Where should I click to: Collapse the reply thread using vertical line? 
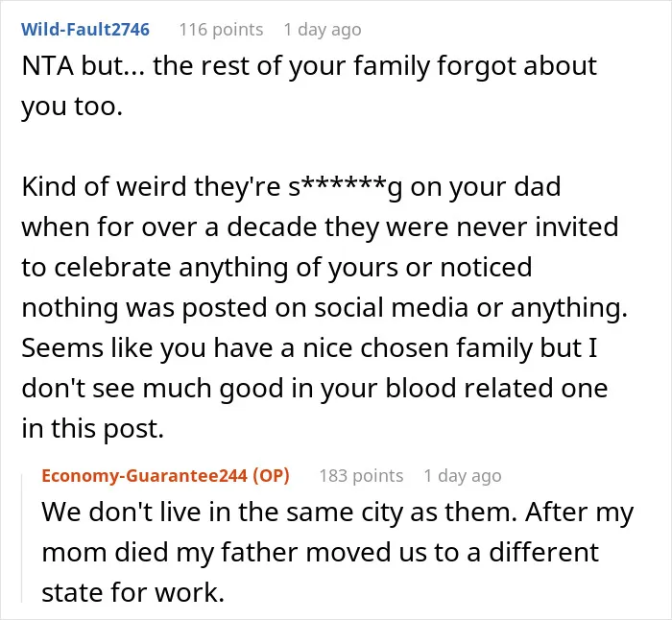click(22, 536)
